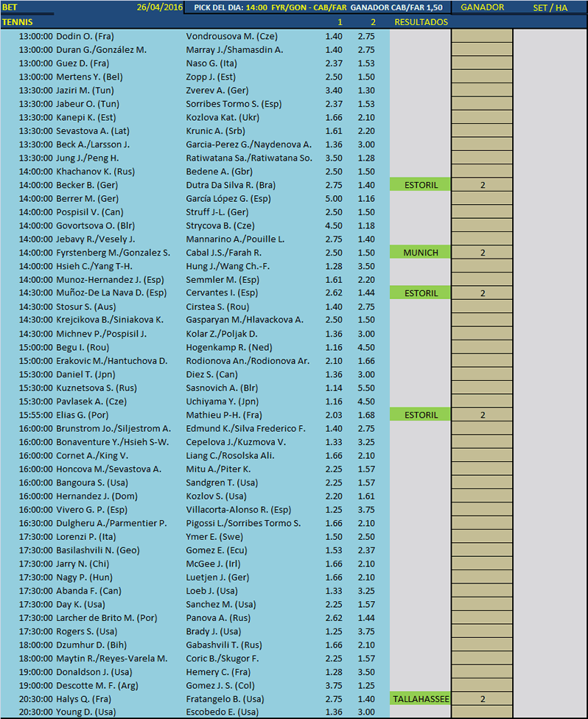Select Sasnovich A. (Blr) cell
This screenshot has height=719, width=588.
point(222,388)
